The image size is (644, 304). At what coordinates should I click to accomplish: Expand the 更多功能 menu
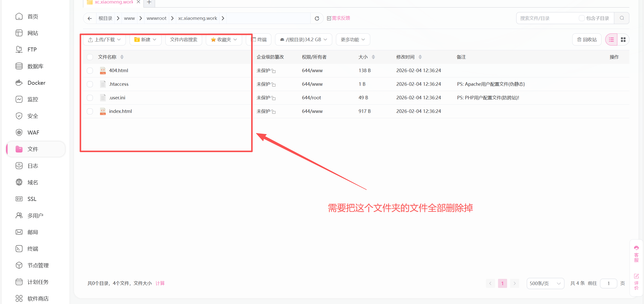(x=353, y=40)
